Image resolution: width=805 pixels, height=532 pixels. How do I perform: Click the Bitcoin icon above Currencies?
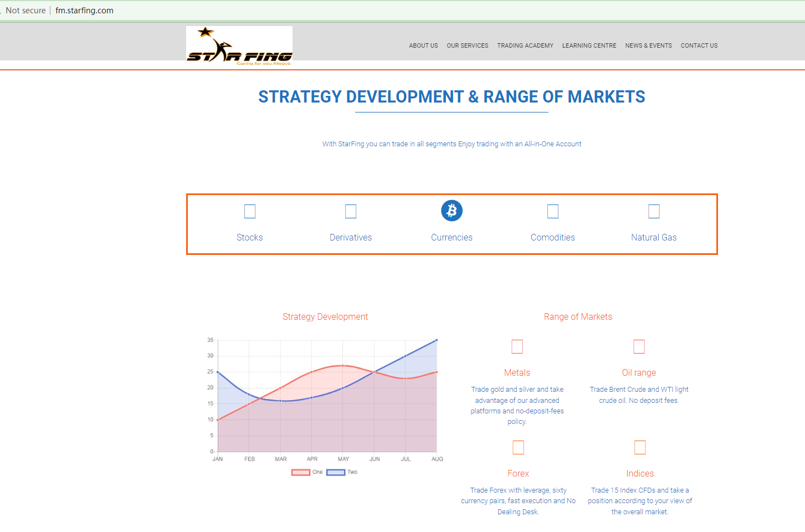coord(452,211)
